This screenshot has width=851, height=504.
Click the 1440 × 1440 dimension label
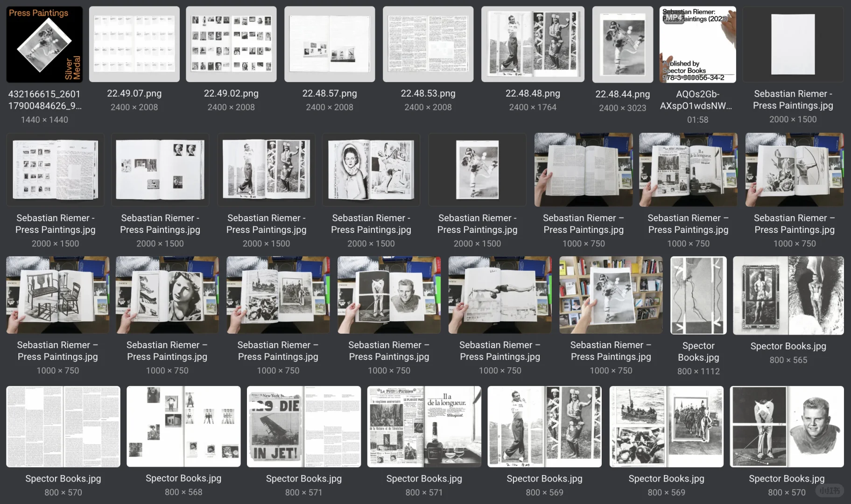[x=44, y=119]
